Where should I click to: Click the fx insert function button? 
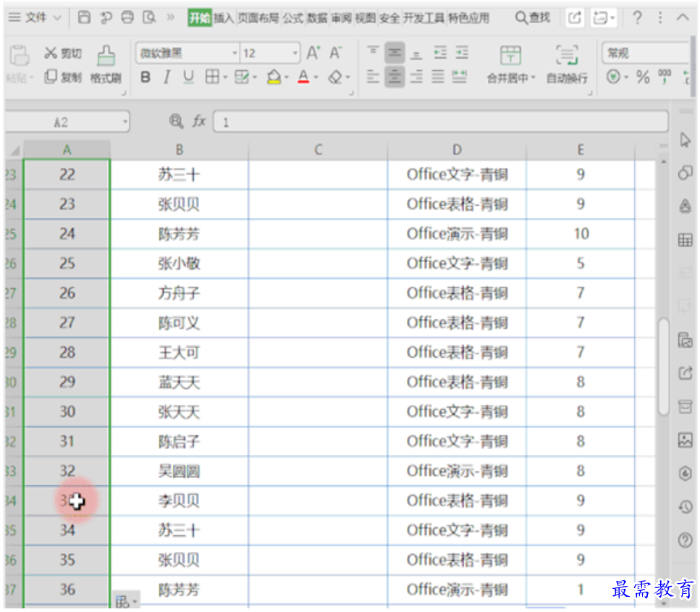199,121
